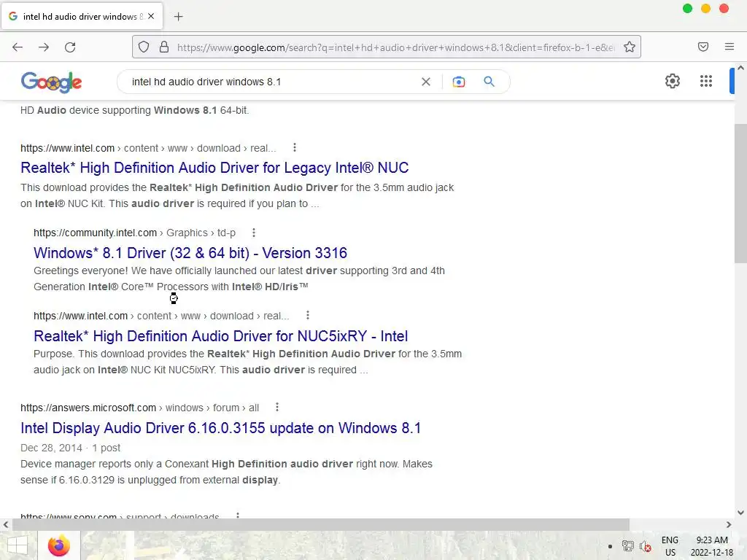The width and height of the screenshot is (747, 560).
Task: Open options for NUC5ixRY result
Action: coord(308,315)
